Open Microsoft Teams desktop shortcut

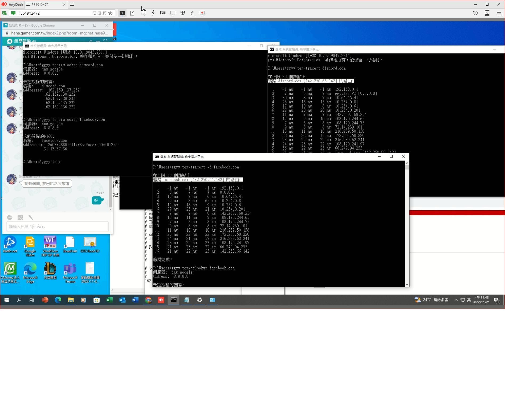[70, 273]
